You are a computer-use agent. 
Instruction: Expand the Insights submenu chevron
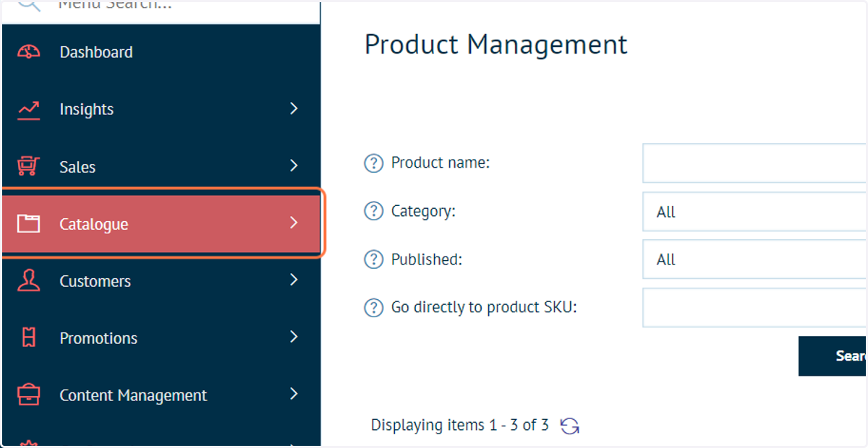pyautogui.click(x=294, y=108)
